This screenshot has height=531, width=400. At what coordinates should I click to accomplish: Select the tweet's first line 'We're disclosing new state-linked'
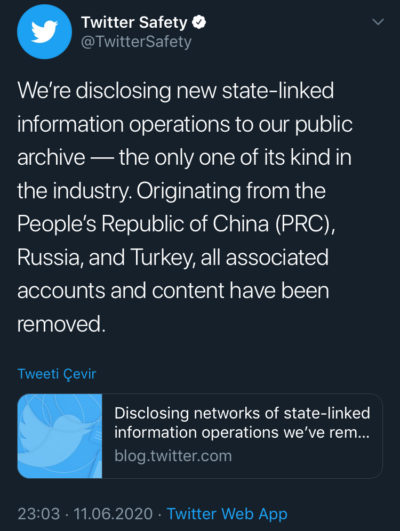[176, 91]
